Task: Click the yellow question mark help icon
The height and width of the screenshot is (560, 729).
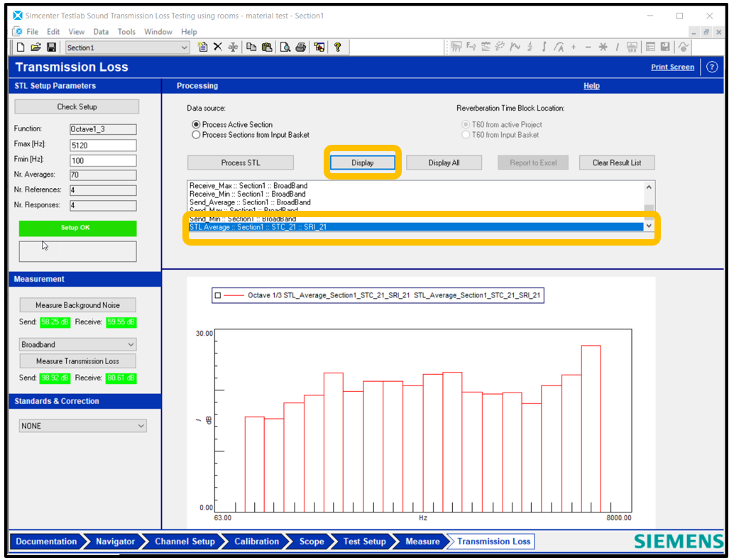Action: coord(338,47)
